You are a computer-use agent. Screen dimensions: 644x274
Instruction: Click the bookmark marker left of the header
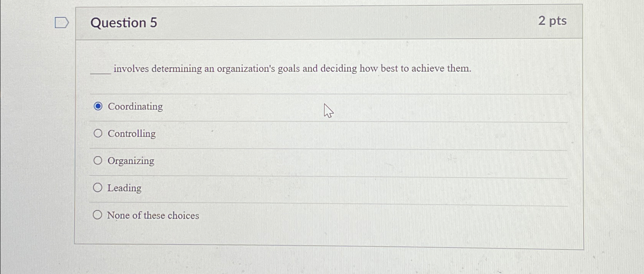pos(61,23)
